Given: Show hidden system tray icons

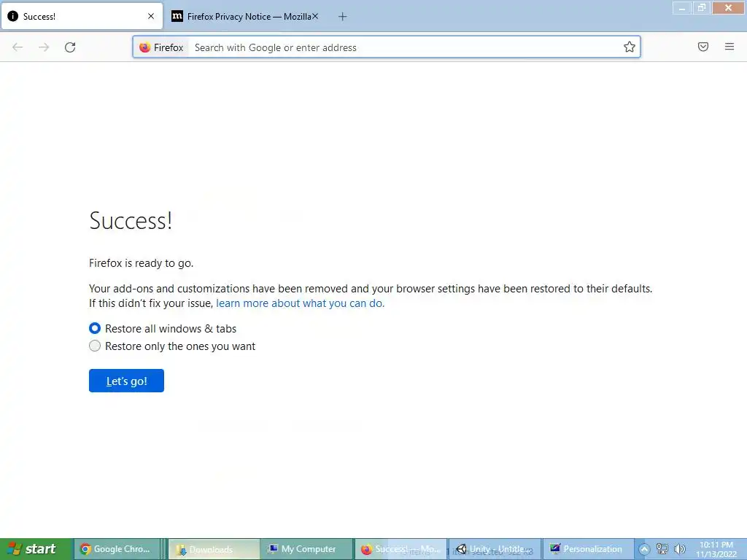Looking at the screenshot, I should (x=644, y=549).
